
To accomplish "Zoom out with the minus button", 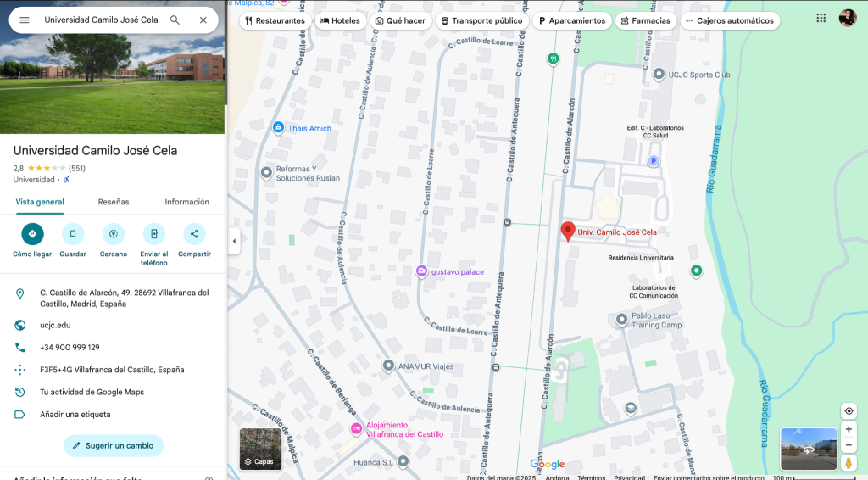I will (849, 445).
